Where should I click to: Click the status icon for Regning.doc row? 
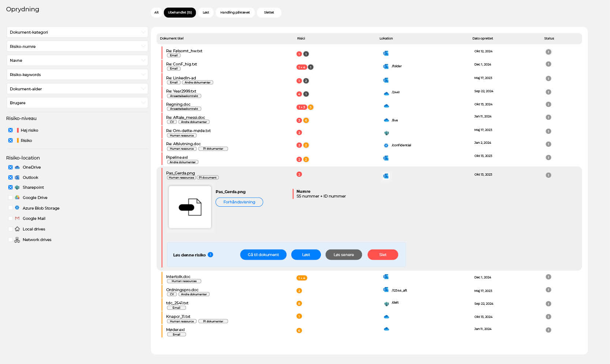(x=548, y=104)
